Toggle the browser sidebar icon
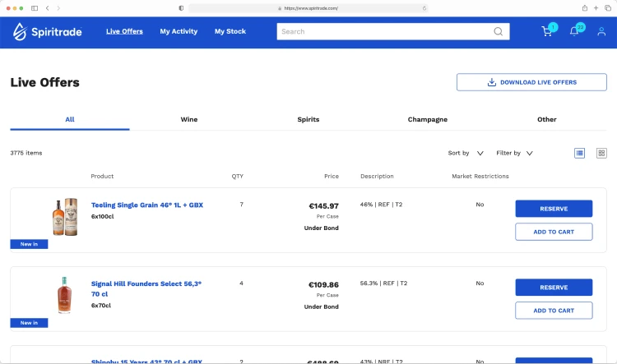 (x=35, y=7)
